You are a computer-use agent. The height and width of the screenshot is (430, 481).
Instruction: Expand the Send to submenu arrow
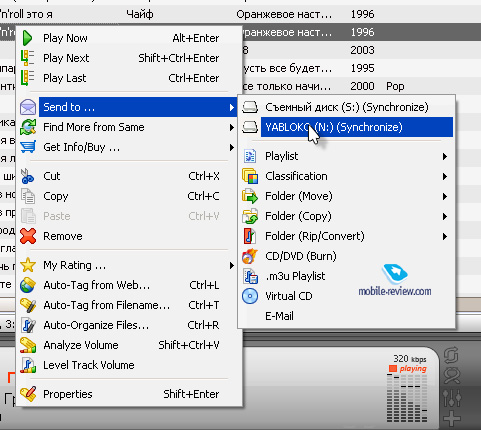point(232,107)
